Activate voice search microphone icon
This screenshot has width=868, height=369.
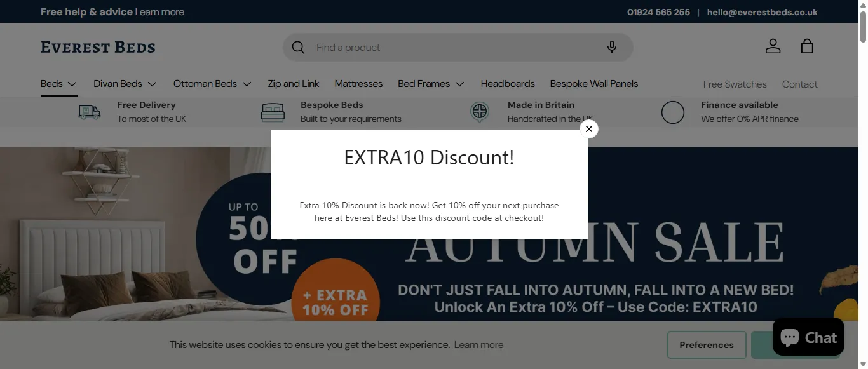611,47
